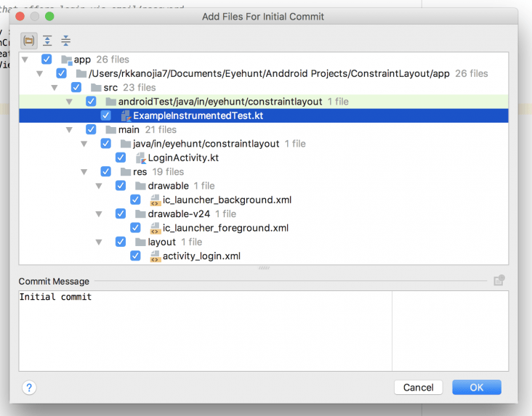532x416 pixels.
Task: Uncheck the res folder checkbox
Action: (x=105, y=171)
